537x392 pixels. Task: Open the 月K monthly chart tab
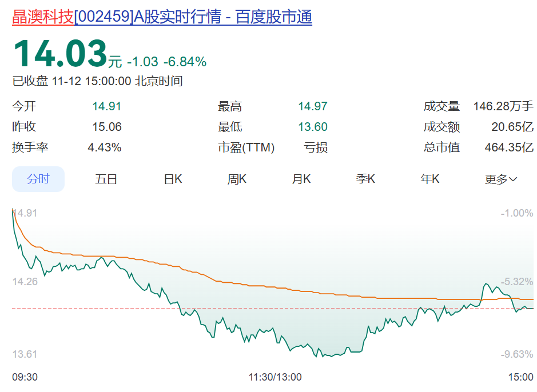(x=301, y=179)
